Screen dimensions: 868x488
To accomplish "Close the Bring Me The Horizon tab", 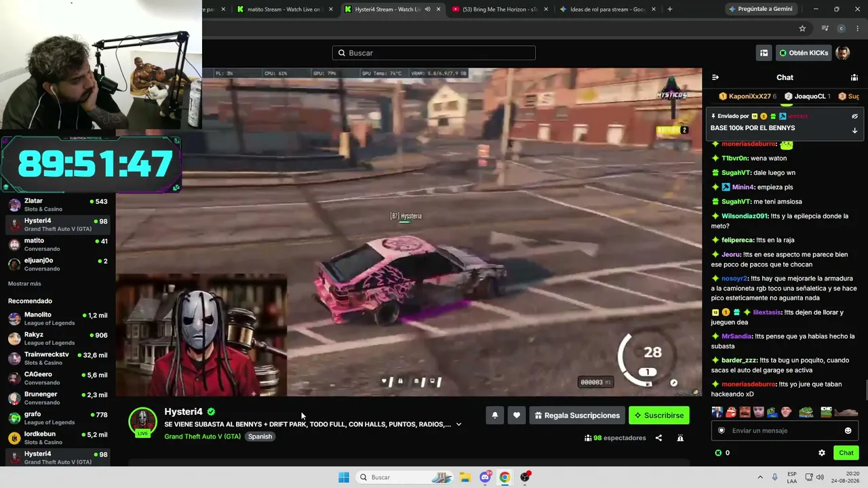I will tap(546, 9).
